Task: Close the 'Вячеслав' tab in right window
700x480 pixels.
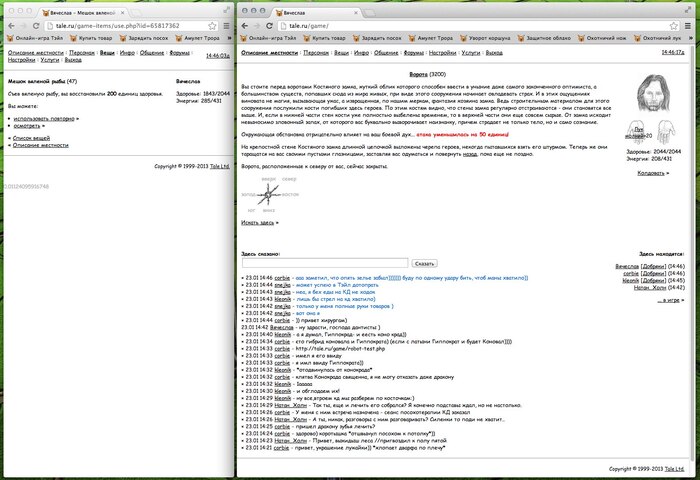Action: tap(356, 13)
